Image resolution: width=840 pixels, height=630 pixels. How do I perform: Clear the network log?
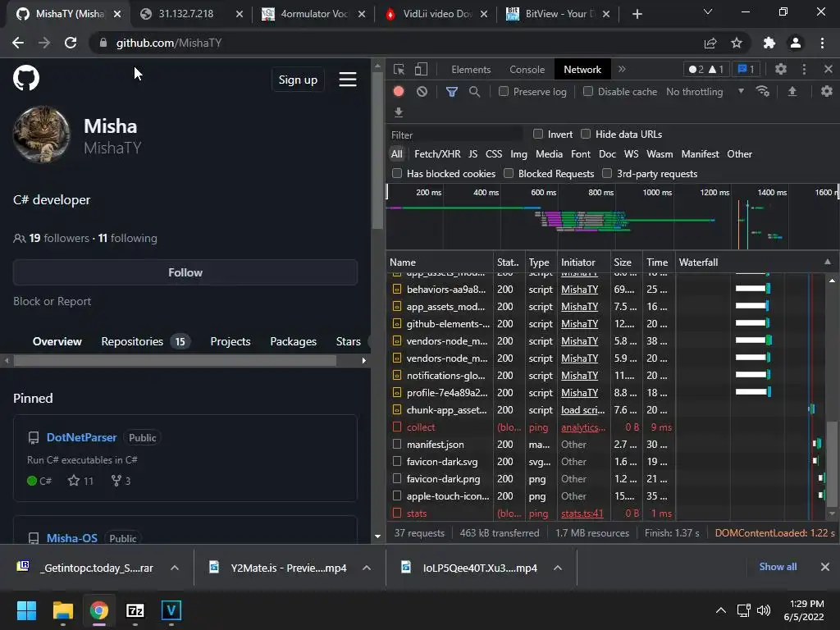click(422, 91)
